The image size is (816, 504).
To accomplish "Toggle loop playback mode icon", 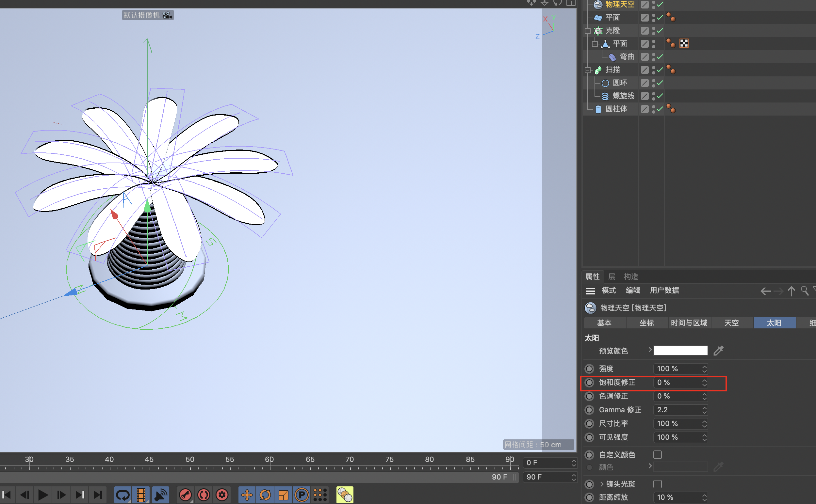I will (122, 495).
